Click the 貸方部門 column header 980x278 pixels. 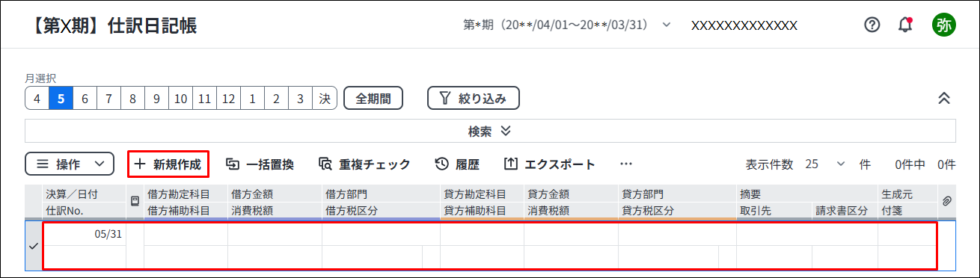point(643,194)
